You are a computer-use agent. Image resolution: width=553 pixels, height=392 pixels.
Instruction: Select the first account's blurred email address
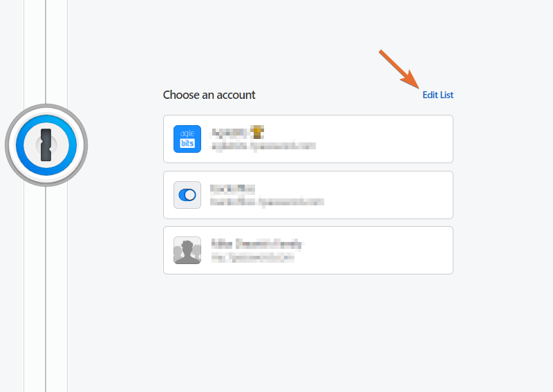263,146
